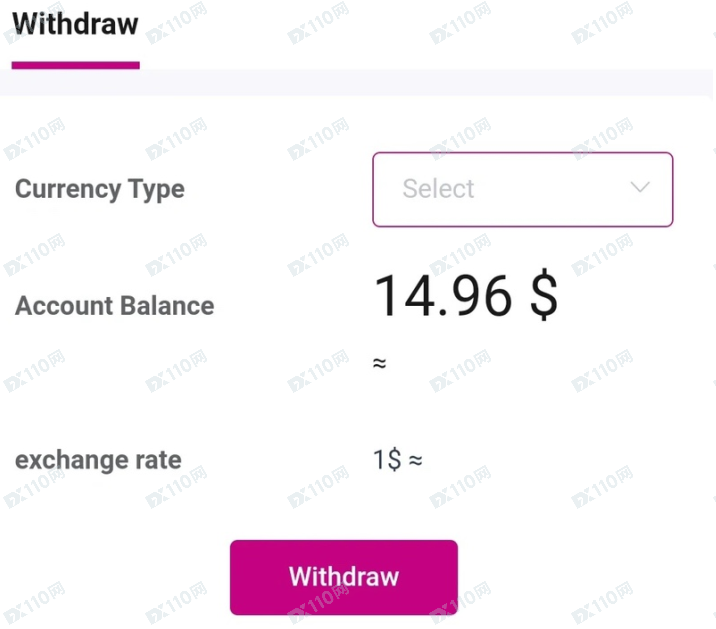Image resolution: width=716 pixels, height=629 pixels.
Task: Click the exchange rate label
Action: (x=98, y=460)
